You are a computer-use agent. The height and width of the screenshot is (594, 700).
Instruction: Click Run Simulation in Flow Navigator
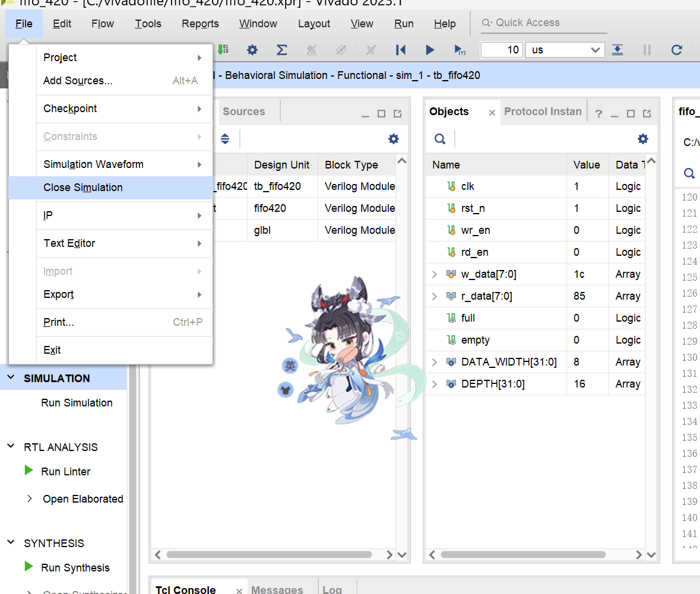click(77, 403)
